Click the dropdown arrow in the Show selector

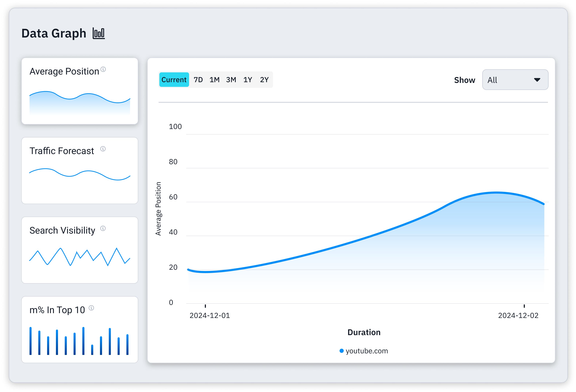pos(537,80)
